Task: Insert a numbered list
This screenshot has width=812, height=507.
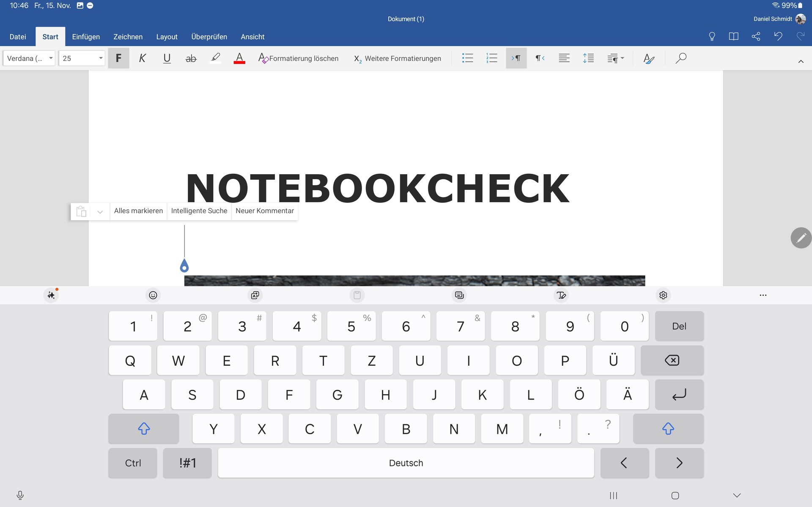Action: coord(491,58)
